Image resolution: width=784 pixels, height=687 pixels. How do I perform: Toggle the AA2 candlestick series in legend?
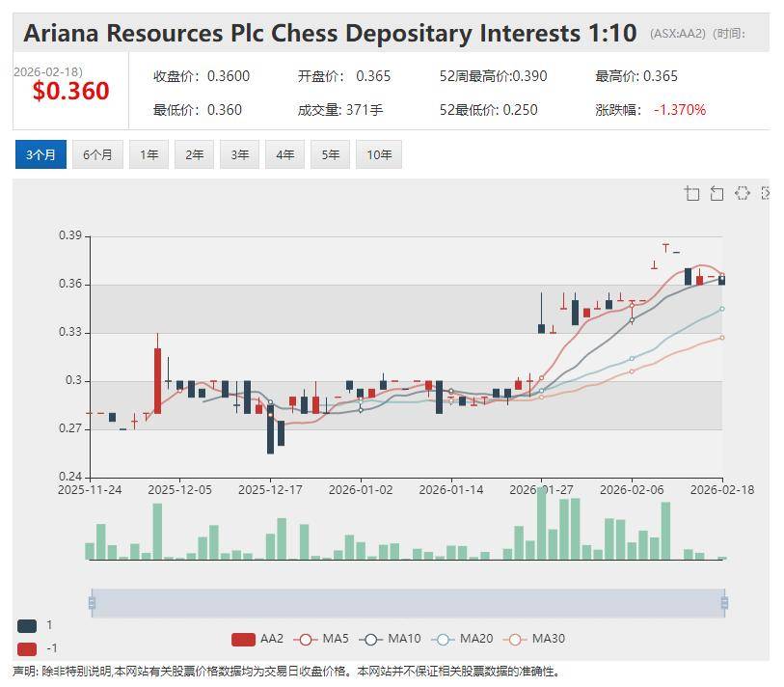[257, 639]
